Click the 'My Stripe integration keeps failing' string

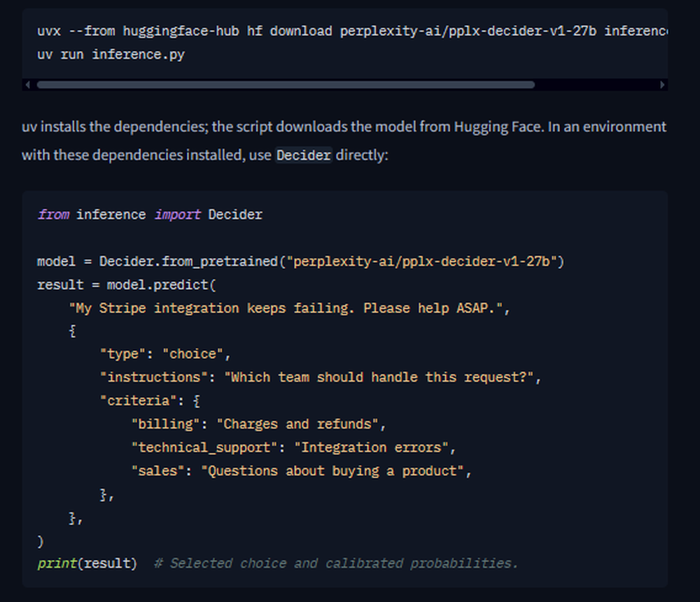286,308
